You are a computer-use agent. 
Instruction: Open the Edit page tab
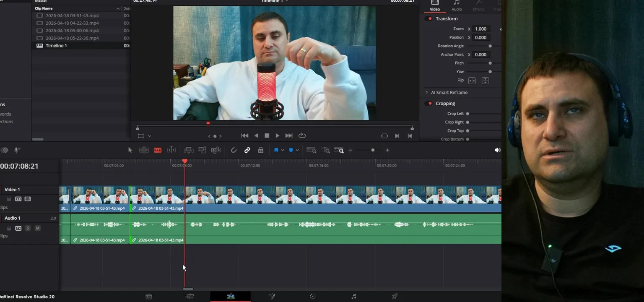tap(231, 297)
